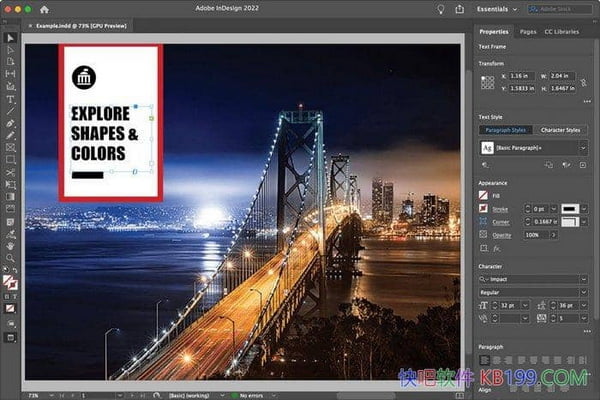
Task: Click the Home icon in title bar
Action: (44, 9)
